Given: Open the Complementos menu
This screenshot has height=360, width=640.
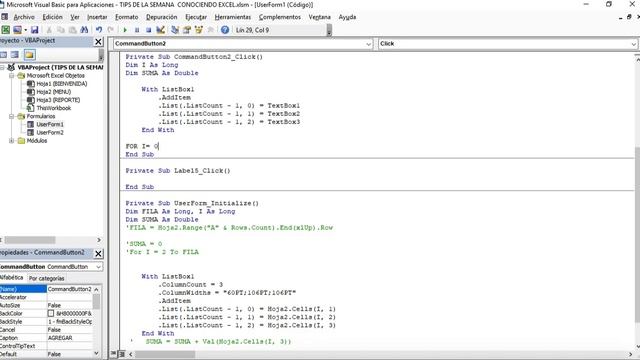Looking at the screenshot, I should [280, 17].
